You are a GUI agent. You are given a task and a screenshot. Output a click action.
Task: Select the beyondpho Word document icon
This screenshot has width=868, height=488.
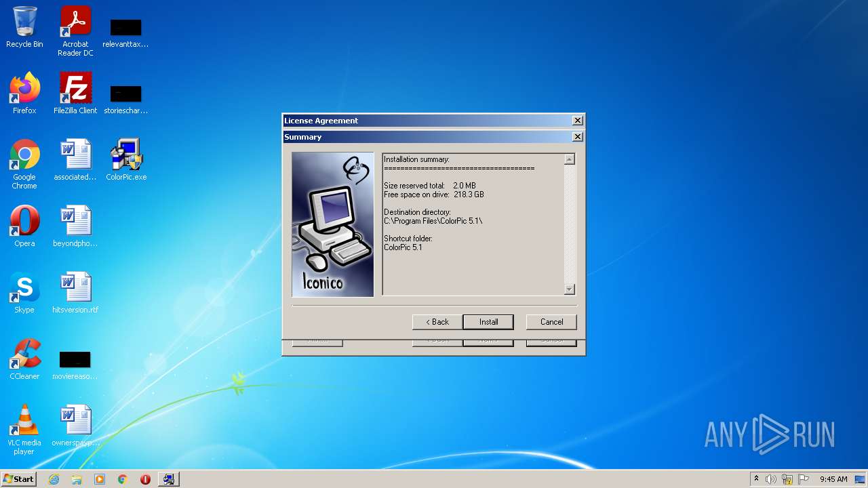75,226
